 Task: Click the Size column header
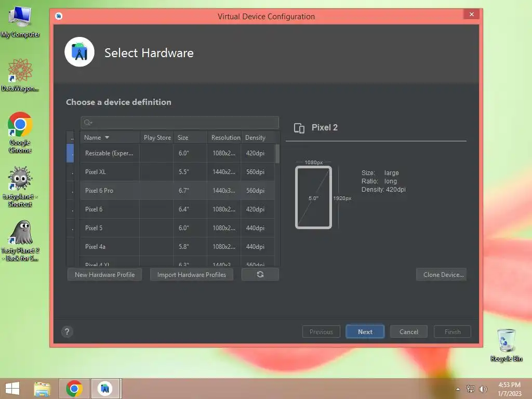coord(190,137)
